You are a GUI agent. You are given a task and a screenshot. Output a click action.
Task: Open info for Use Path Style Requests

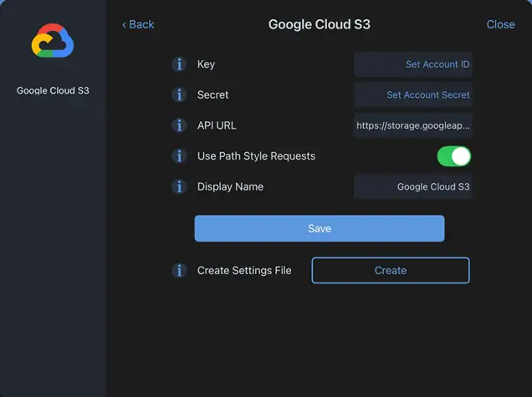pyautogui.click(x=178, y=156)
